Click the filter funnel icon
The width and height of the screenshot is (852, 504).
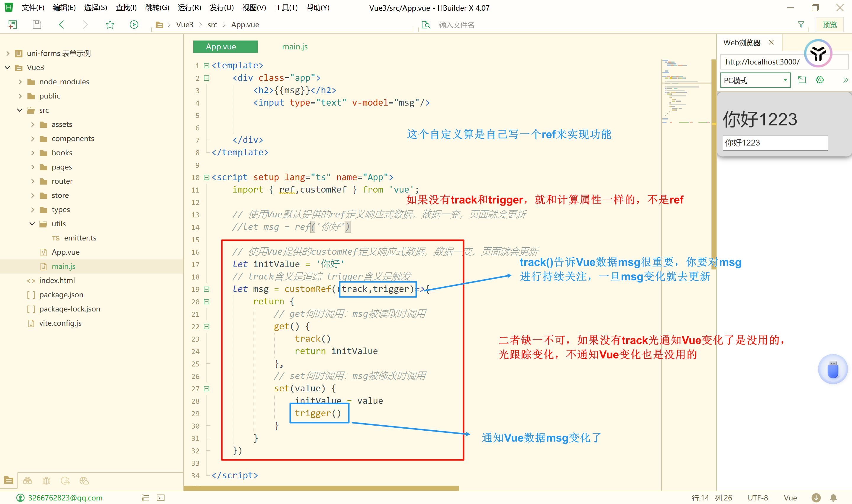coord(801,25)
